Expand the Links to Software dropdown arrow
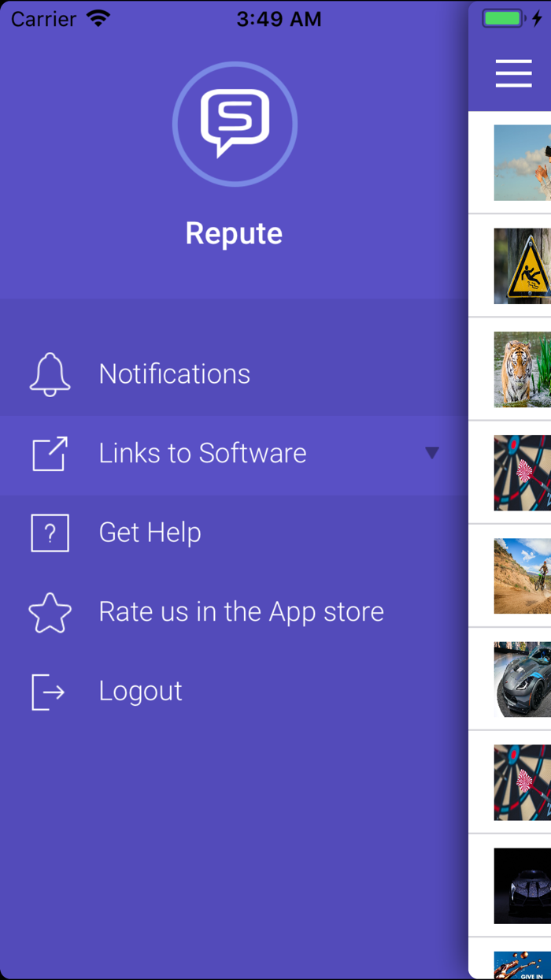The height and width of the screenshot is (980, 551). pos(431,453)
